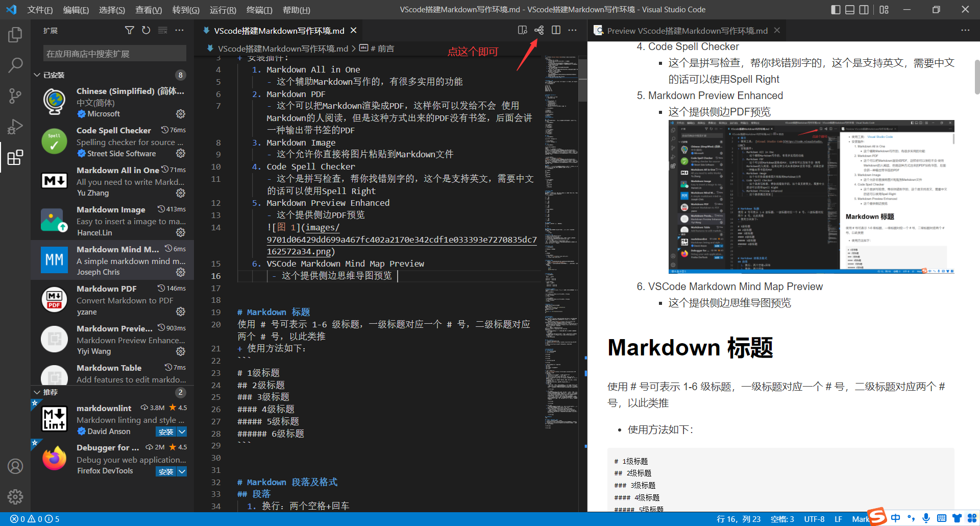Open editor more actions ellipsis
This screenshot has height=526, width=980.
572,31
